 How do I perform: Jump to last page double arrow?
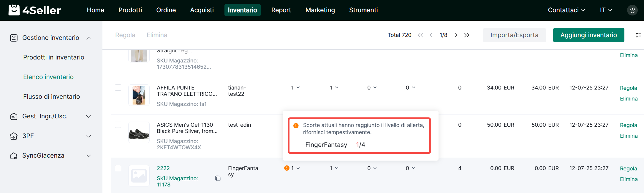[467, 35]
